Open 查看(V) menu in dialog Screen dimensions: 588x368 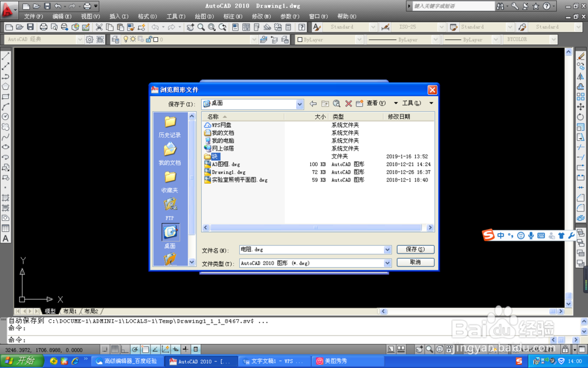pyautogui.click(x=376, y=103)
